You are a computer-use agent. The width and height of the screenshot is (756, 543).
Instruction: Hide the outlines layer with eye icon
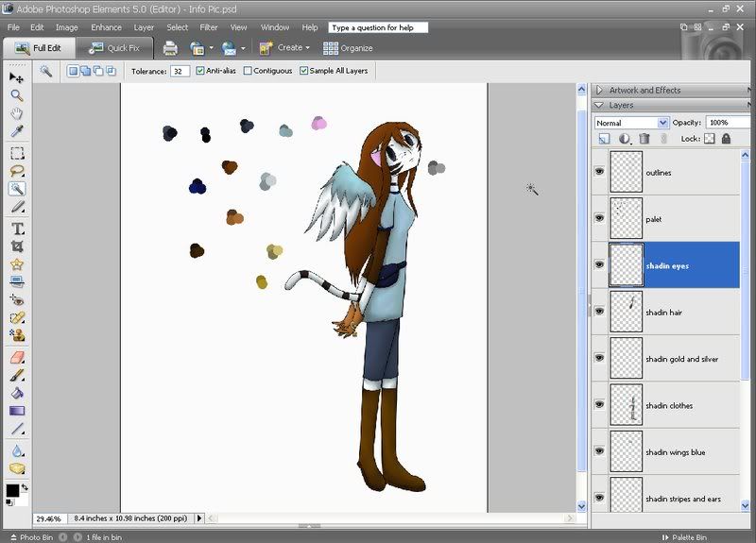click(599, 171)
